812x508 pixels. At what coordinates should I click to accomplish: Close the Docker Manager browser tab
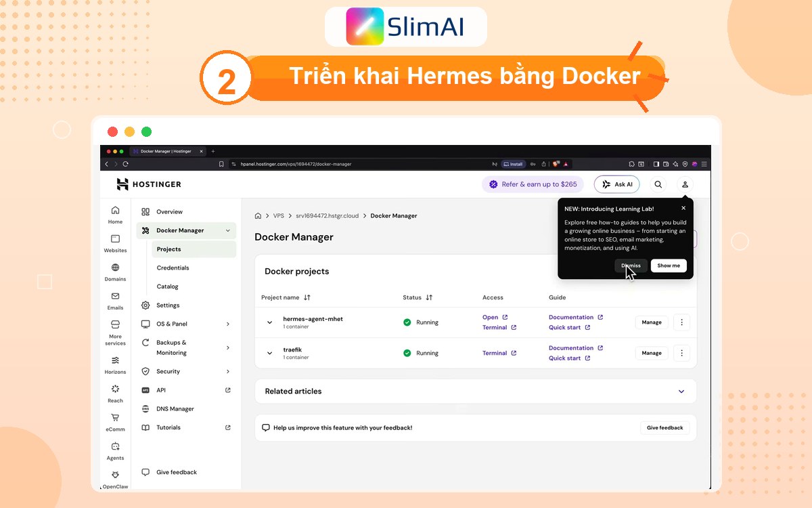200,151
